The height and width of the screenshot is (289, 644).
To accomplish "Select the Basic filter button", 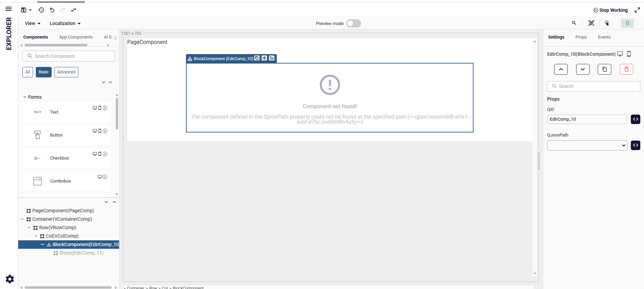I will click(44, 72).
